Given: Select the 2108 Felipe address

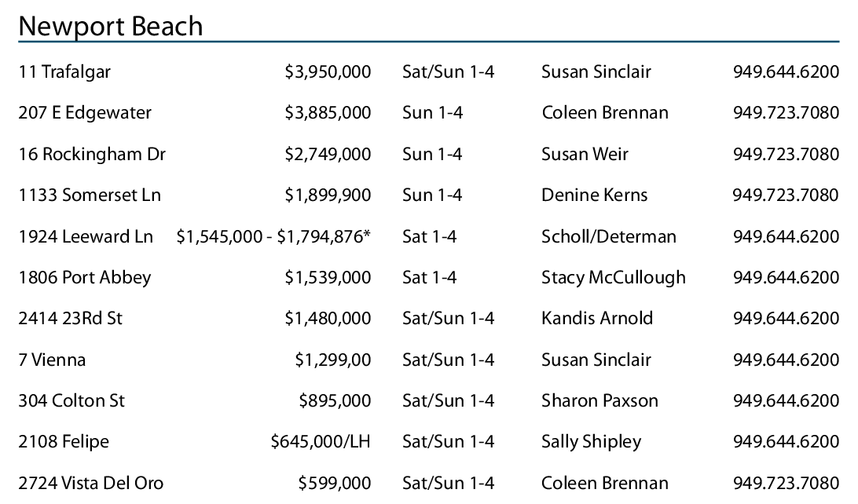Looking at the screenshot, I should point(64,442).
